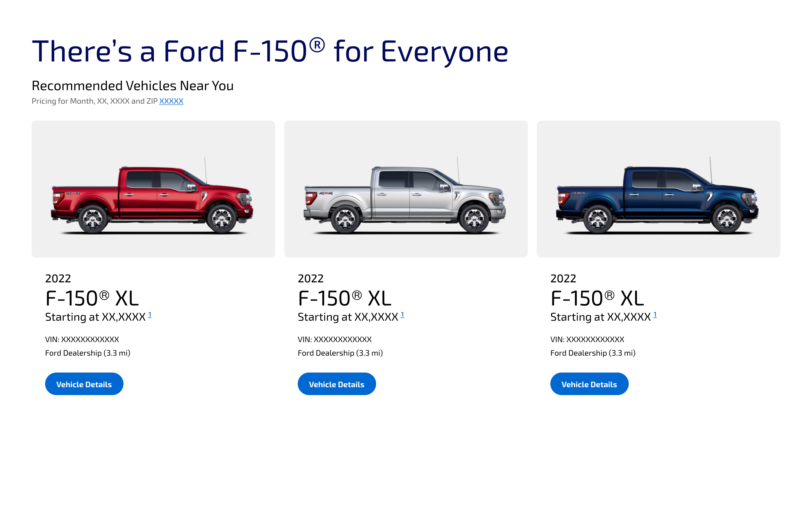Screen dimensions: 812x514
Task: Click the VIN text under the red truck
Action: pos(82,339)
